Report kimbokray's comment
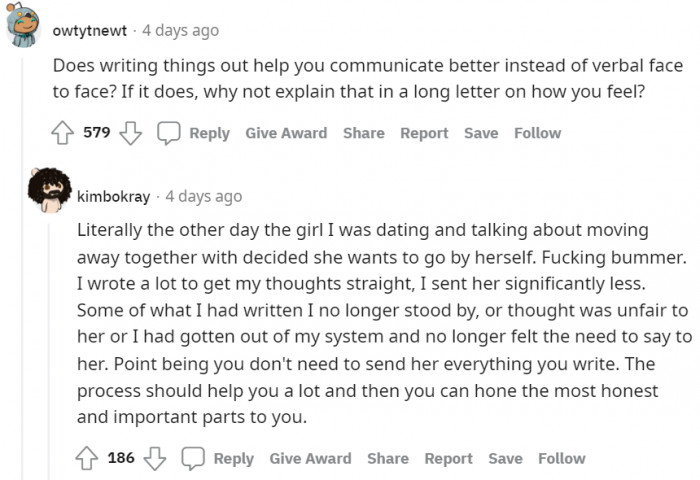The image size is (700, 480). tap(448, 458)
